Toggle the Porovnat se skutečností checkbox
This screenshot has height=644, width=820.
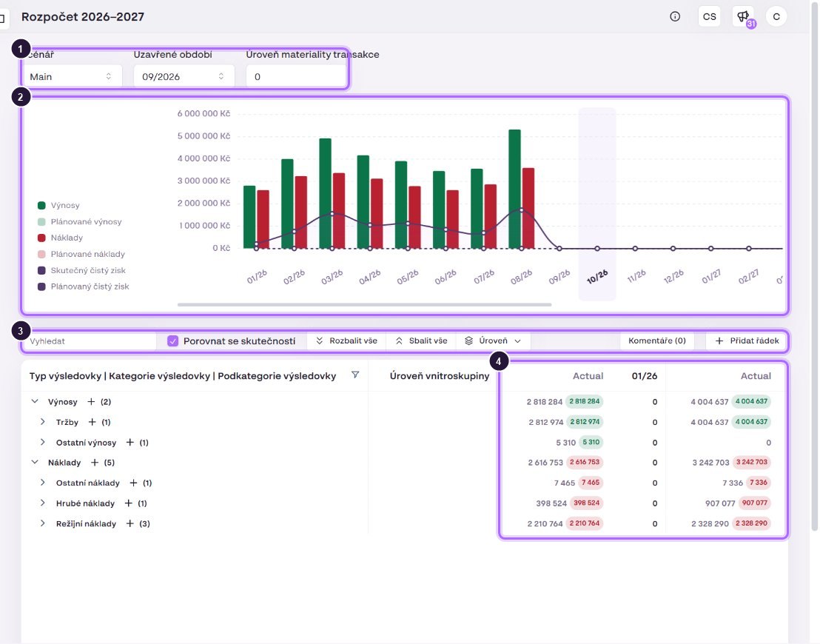click(x=172, y=341)
